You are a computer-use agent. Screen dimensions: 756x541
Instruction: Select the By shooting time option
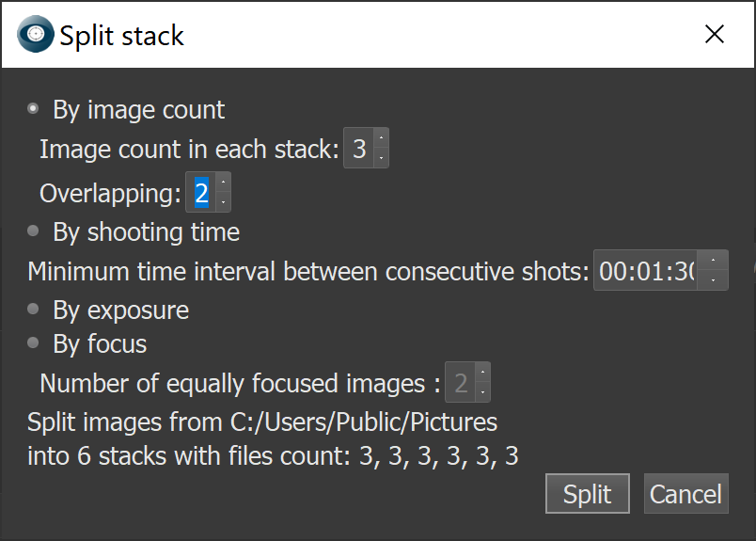34,231
